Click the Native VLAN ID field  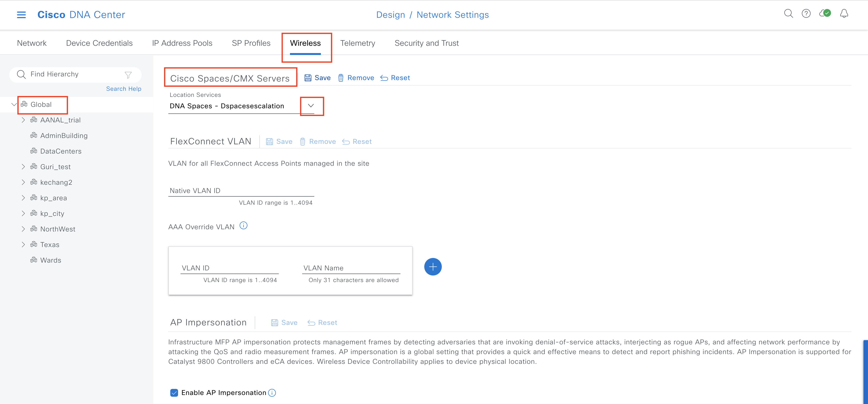(241, 191)
